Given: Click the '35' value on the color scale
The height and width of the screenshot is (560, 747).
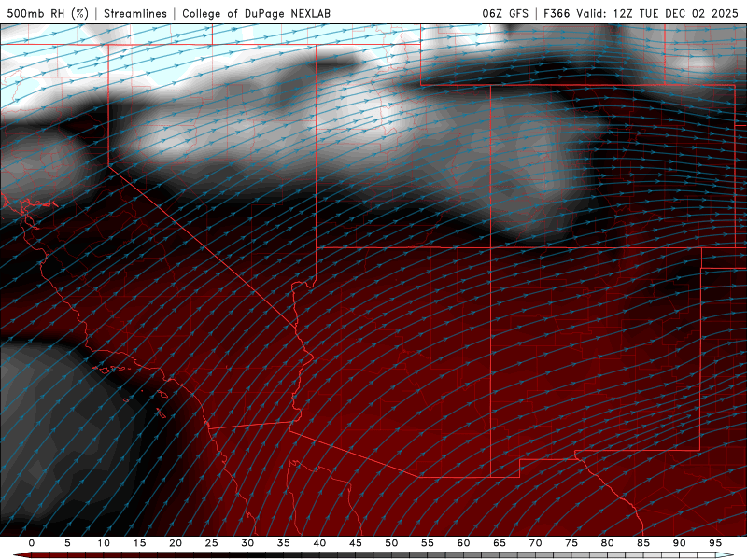Looking at the screenshot, I should tap(284, 543).
